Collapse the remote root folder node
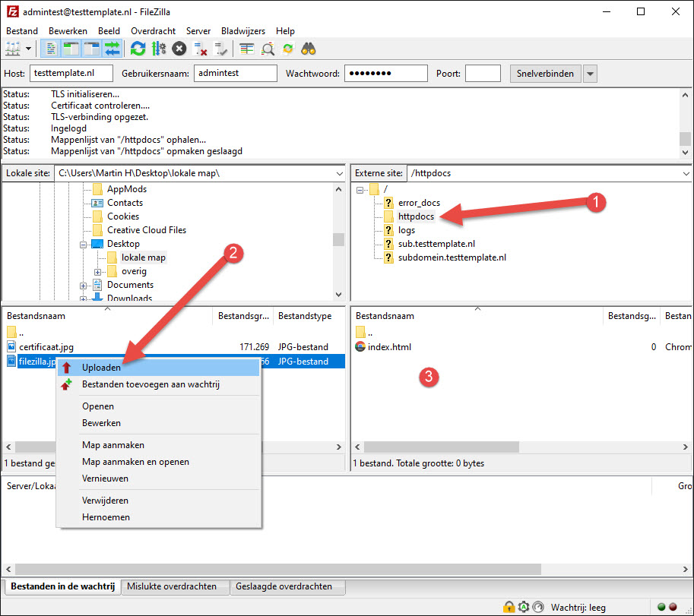694x616 pixels. tap(360, 190)
